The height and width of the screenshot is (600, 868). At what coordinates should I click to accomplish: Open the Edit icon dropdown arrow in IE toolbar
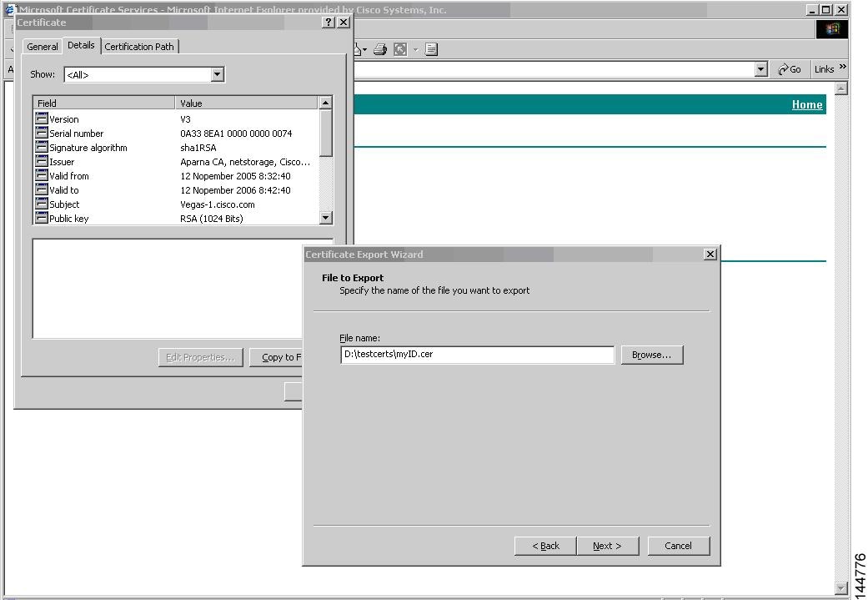(x=415, y=50)
